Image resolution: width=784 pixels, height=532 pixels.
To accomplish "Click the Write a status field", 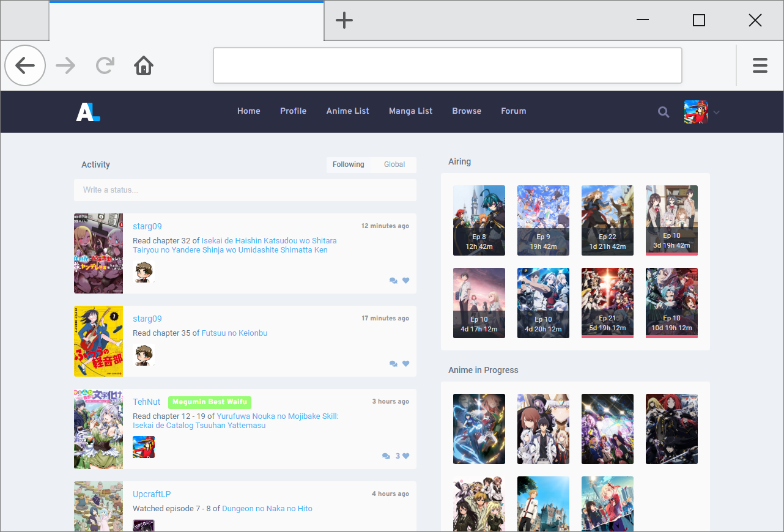I will click(x=245, y=190).
